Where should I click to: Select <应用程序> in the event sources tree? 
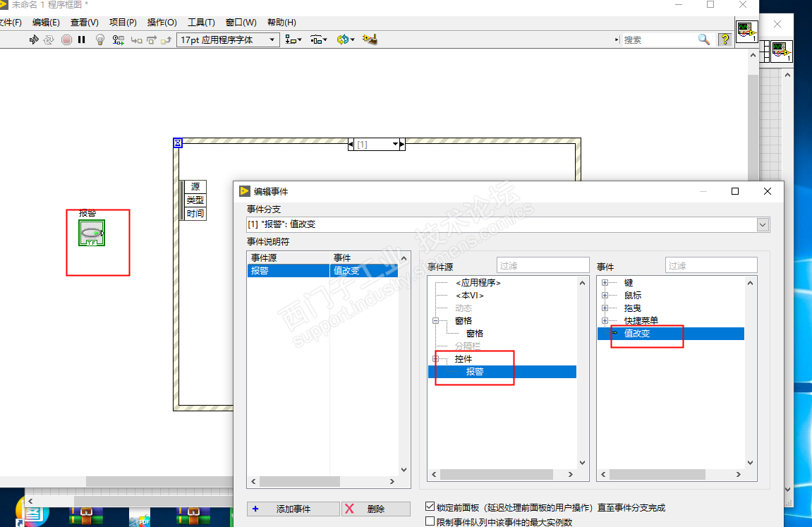pos(478,283)
